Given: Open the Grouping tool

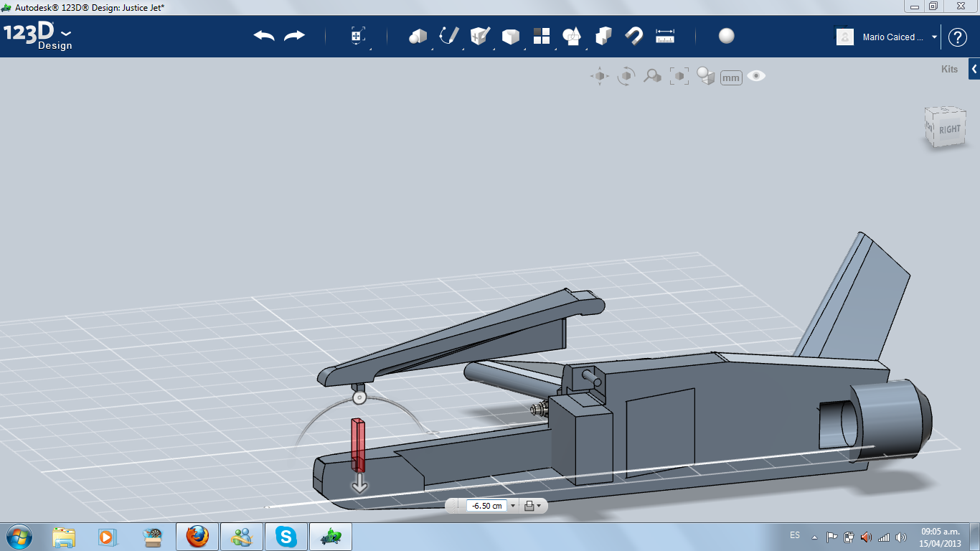Looking at the screenshot, I should pyautogui.click(x=572, y=36).
